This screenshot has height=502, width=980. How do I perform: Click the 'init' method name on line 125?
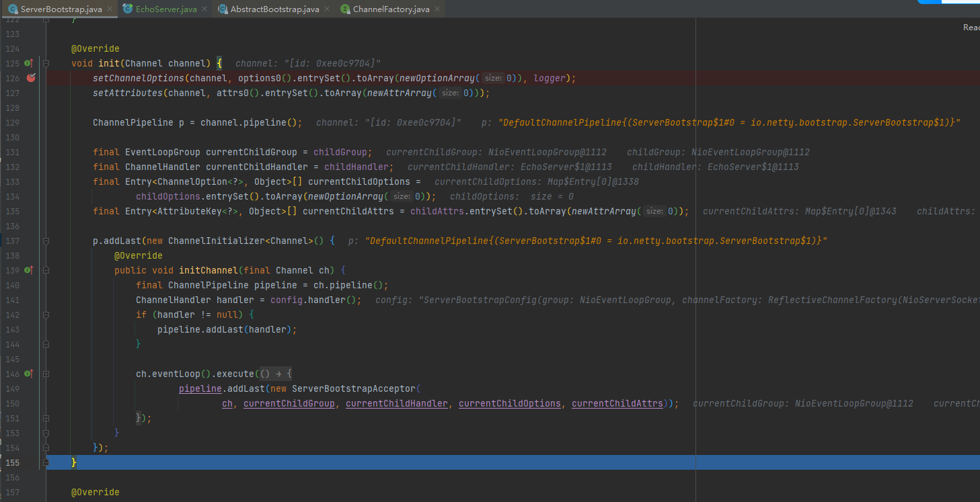(109, 63)
